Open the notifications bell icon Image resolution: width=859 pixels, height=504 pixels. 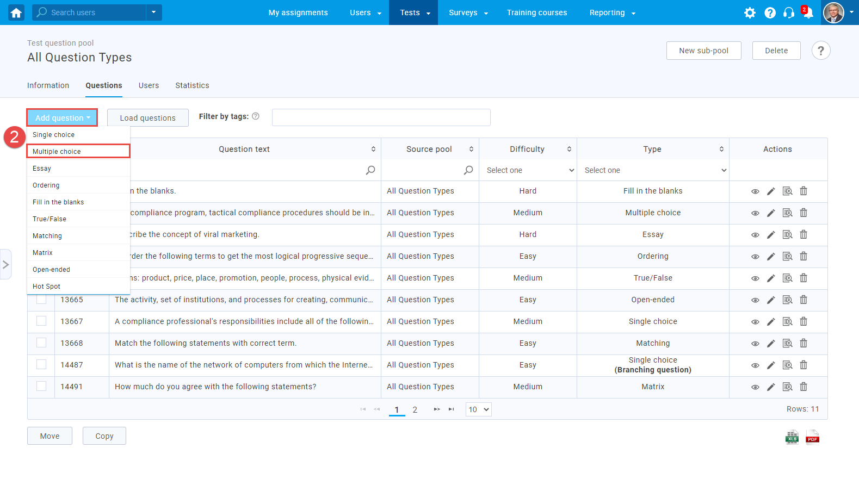pyautogui.click(x=808, y=13)
